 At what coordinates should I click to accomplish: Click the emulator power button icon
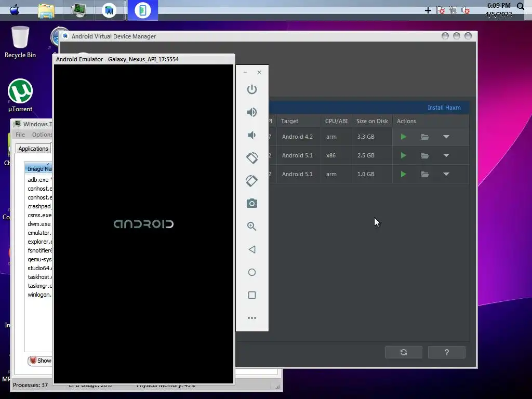[252, 89]
